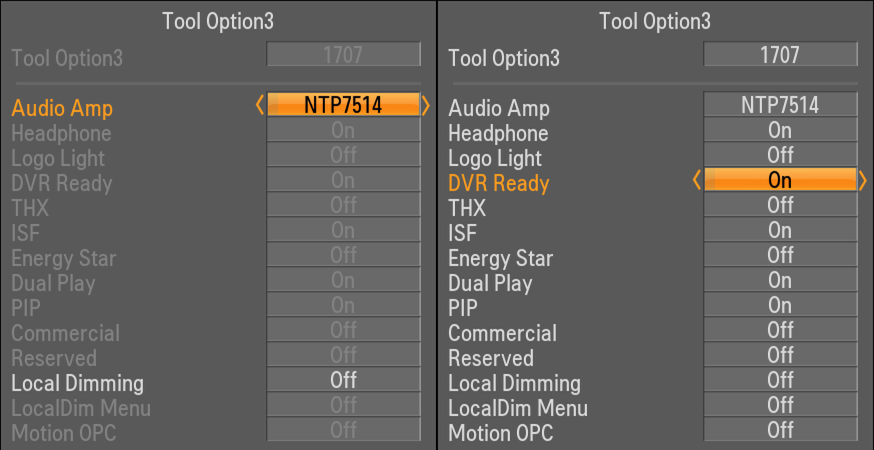Select the Commercial label in the right panel
This screenshot has height=450, width=874.
(502, 333)
